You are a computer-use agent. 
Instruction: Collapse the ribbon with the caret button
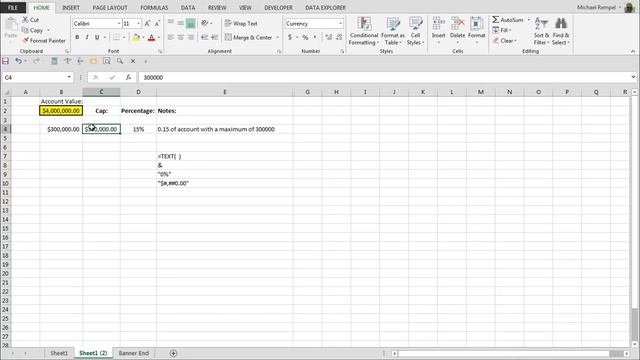(633, 51)
